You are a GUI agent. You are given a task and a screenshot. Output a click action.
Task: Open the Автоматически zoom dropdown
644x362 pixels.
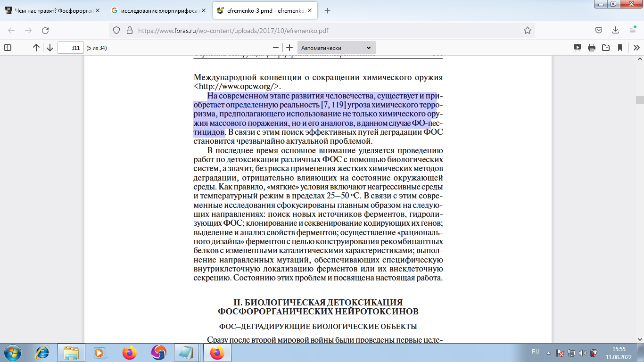336,48
